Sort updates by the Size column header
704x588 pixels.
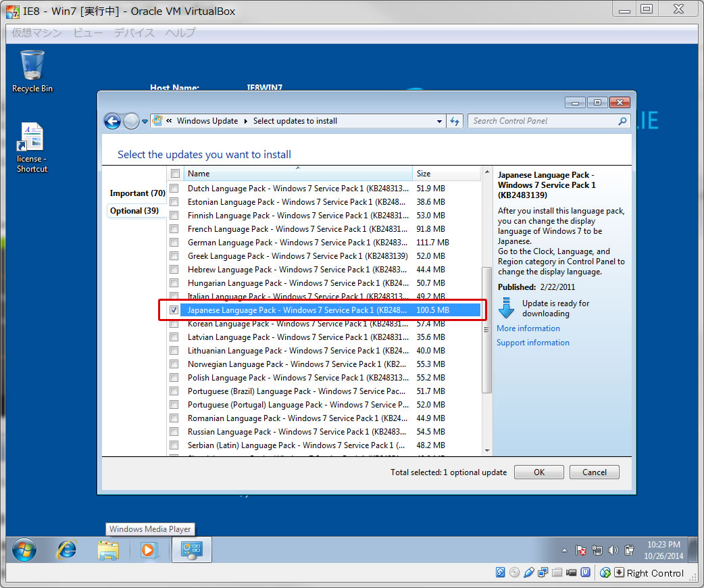point(447,174)
